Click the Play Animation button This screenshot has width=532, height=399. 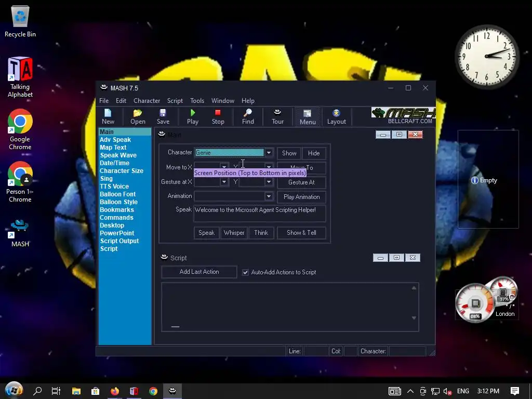[301, 197]
